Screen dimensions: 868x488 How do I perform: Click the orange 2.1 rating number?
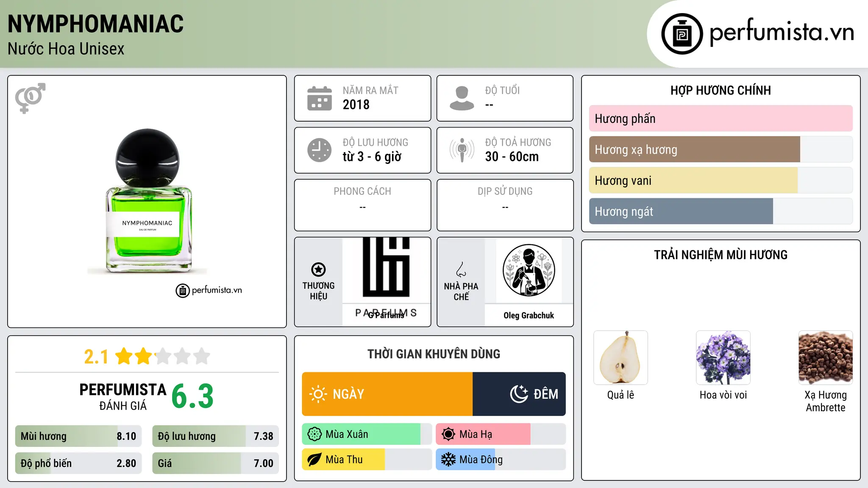coord(96,357)
